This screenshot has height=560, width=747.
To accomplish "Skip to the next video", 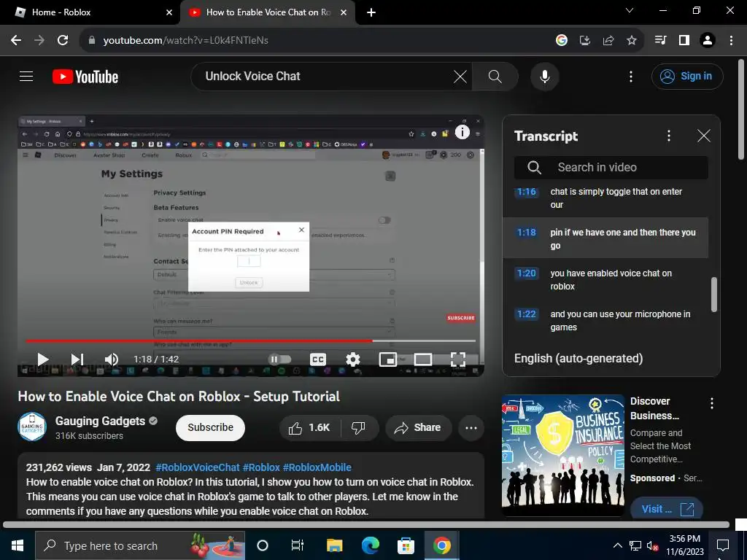I will tap(77, 359).
